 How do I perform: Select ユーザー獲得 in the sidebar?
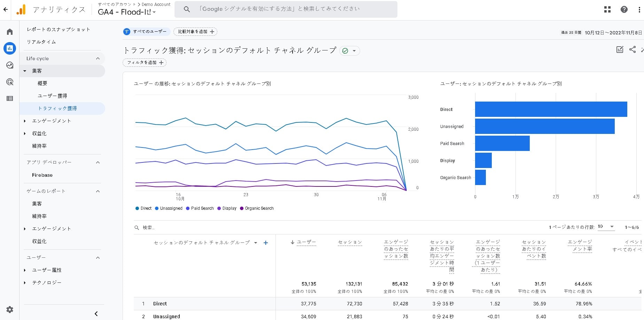click(52, 96)
